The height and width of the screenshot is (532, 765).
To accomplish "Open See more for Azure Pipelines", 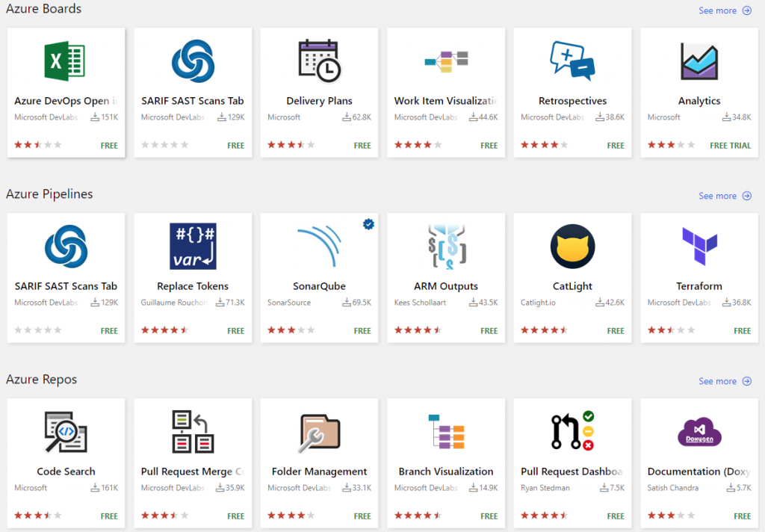I will 718,196.
